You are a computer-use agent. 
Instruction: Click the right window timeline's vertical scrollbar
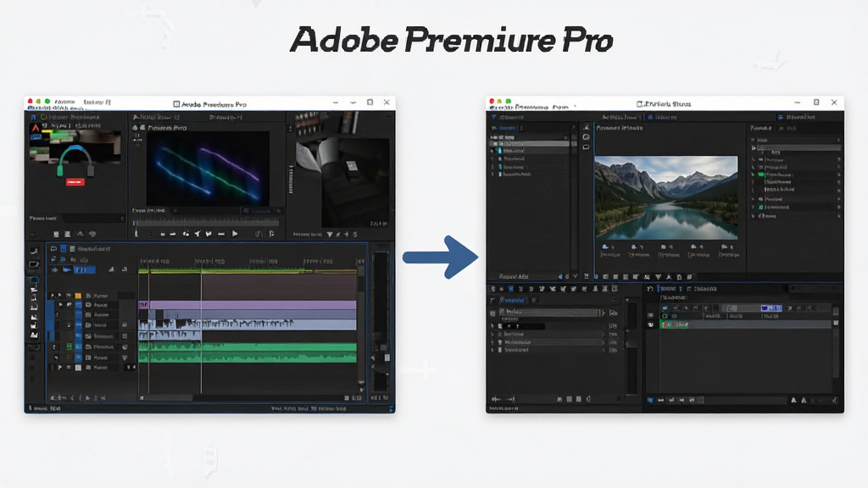[x=836, y=343]
